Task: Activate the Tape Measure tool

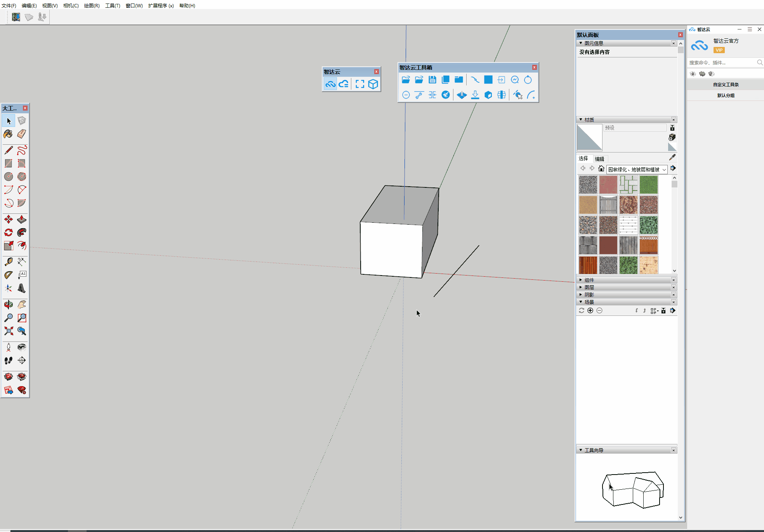Action: 8,262
